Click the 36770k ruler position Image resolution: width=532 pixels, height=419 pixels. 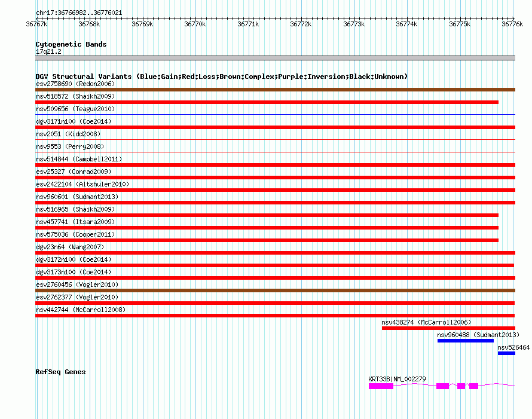click(195, 24)
